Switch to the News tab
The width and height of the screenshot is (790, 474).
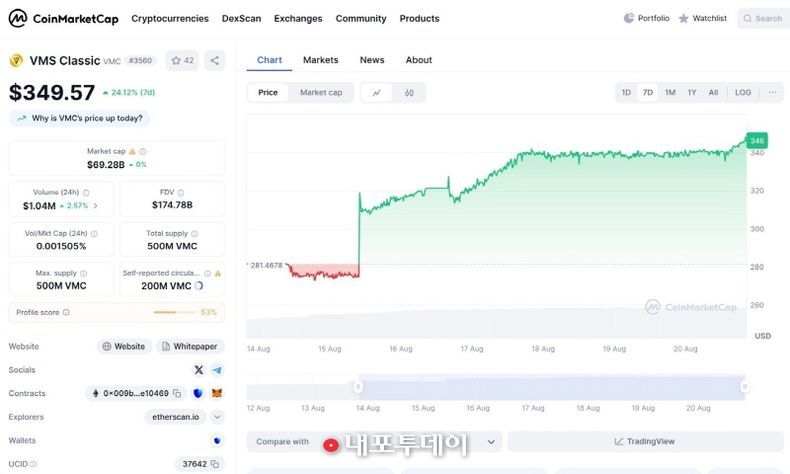pyautogui.click(x=372, y=60)
